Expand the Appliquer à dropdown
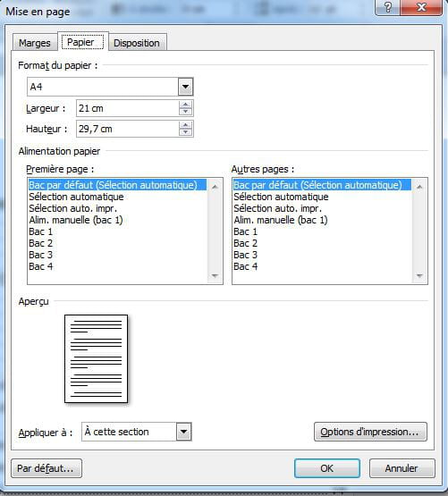 (x=183, y=432)
